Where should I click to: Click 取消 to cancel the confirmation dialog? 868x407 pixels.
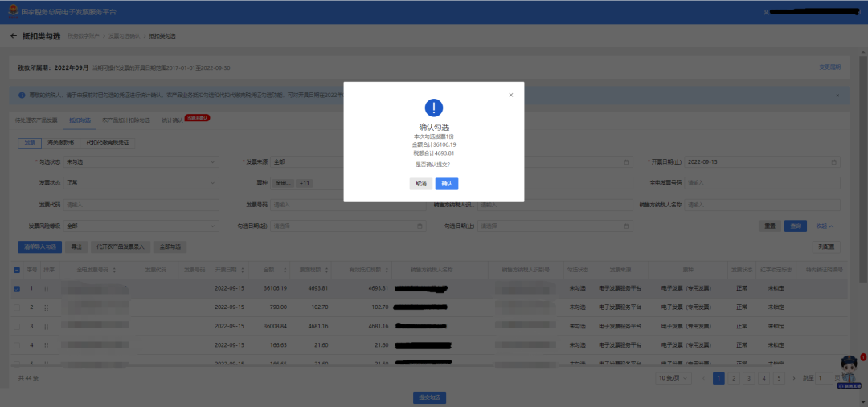[x=420, y=184]
